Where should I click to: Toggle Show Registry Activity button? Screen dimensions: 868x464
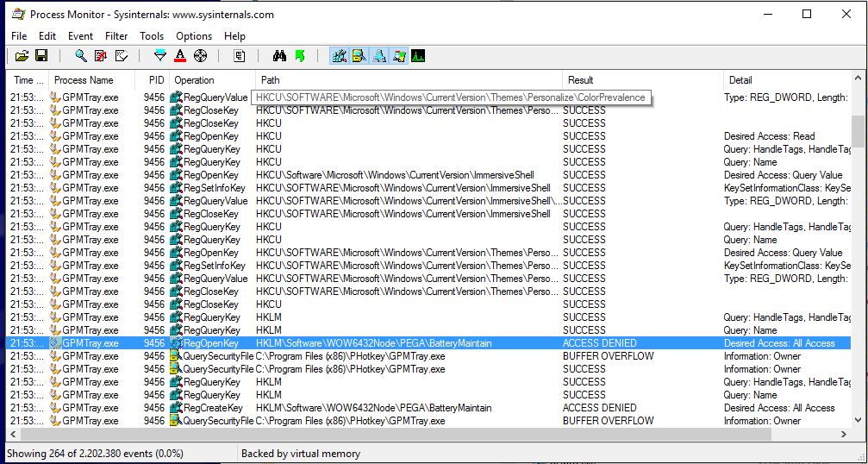tap(340, 56)
